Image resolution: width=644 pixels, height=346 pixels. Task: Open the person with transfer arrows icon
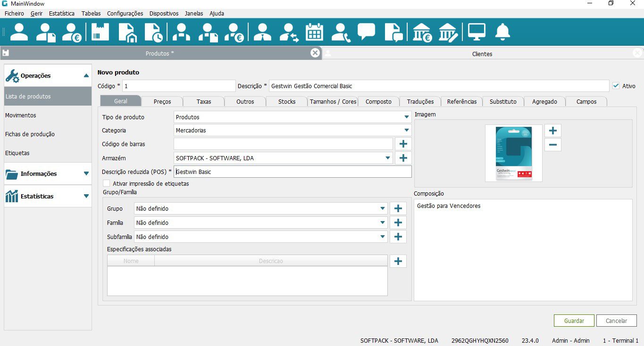point(289,32)
